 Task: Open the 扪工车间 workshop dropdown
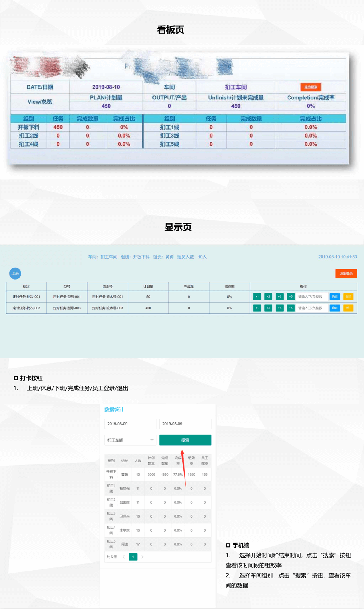(130, 440)
